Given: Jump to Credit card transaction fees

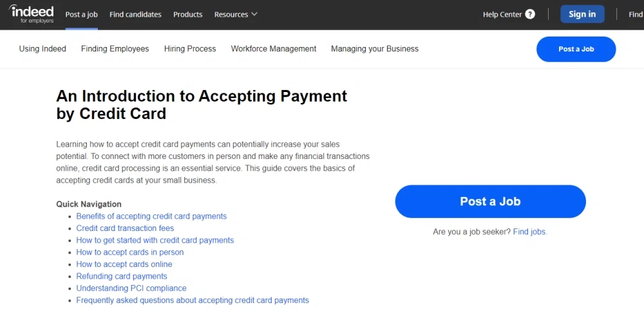Looking at the screenshot, I should click(x=125, y=228).
